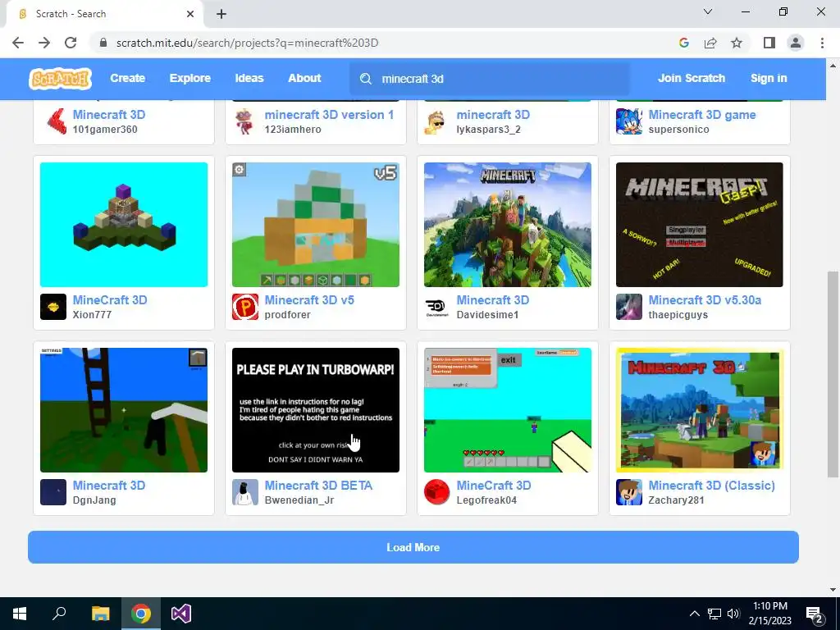
Task: Go back in Chrome
Action: pyautogui.click(x=18, y=43)
